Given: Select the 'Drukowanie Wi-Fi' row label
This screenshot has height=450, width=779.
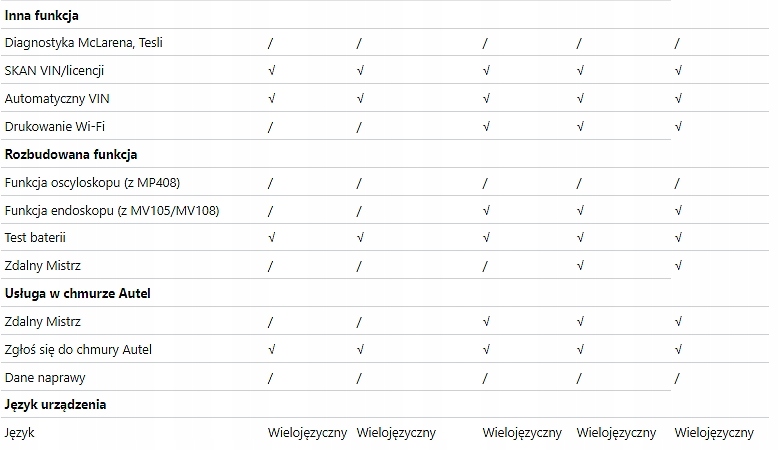Looking at the screenshot, I should [x=55, y=127].
